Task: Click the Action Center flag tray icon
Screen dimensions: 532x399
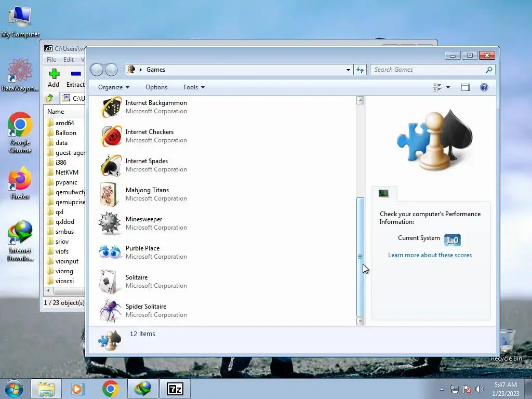Action: point(467,389)
